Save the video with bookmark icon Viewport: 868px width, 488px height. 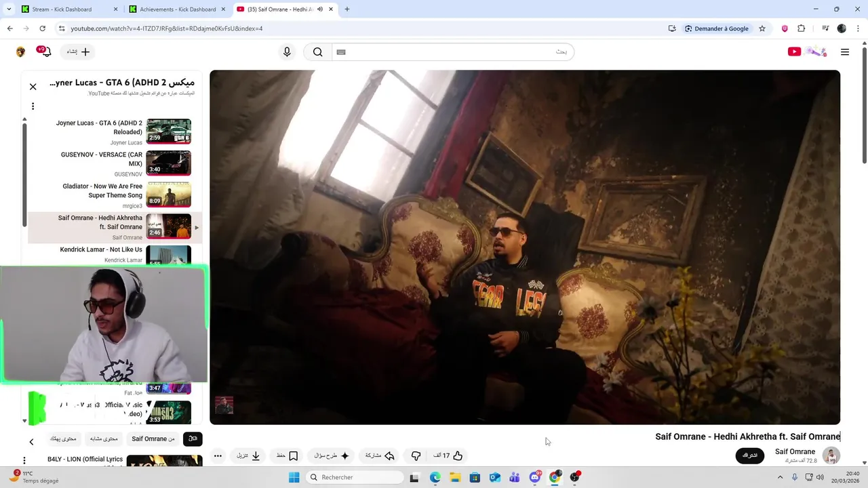coord(288,455)
